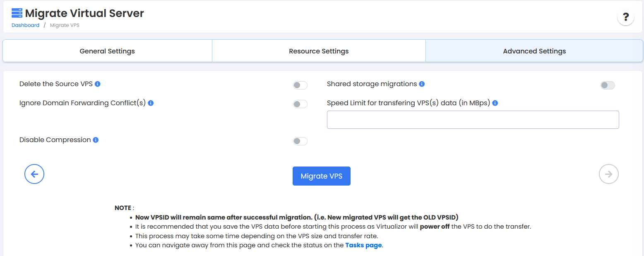Toggle Ignore Domain Forwarding Conflict(s) switch
The height and width of the screenshot is (256, 644).
pyautogui.click(x=300, y=104)
